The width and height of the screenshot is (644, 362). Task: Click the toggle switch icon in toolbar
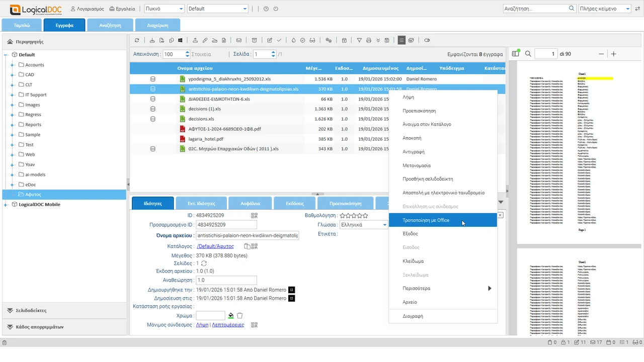click(427, 40)
